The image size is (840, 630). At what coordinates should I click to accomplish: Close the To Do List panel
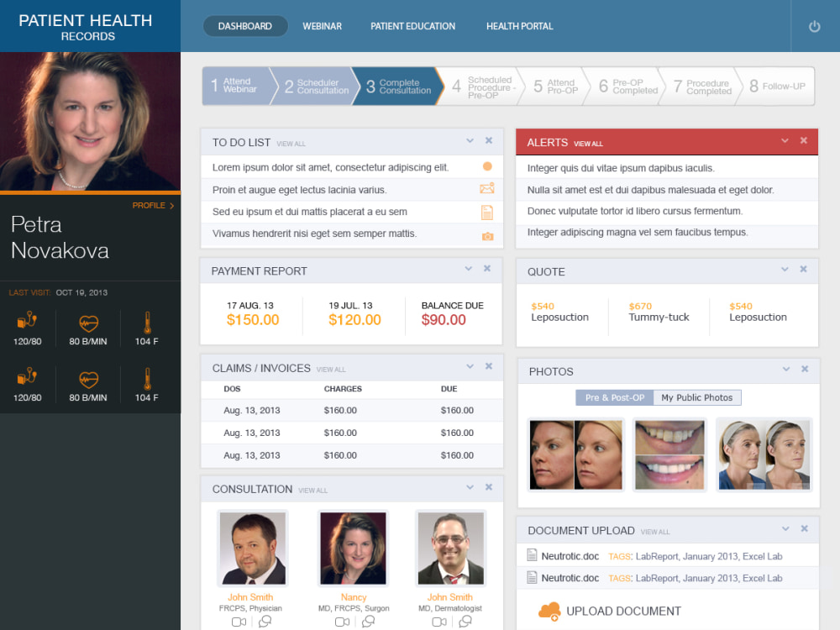489,140
